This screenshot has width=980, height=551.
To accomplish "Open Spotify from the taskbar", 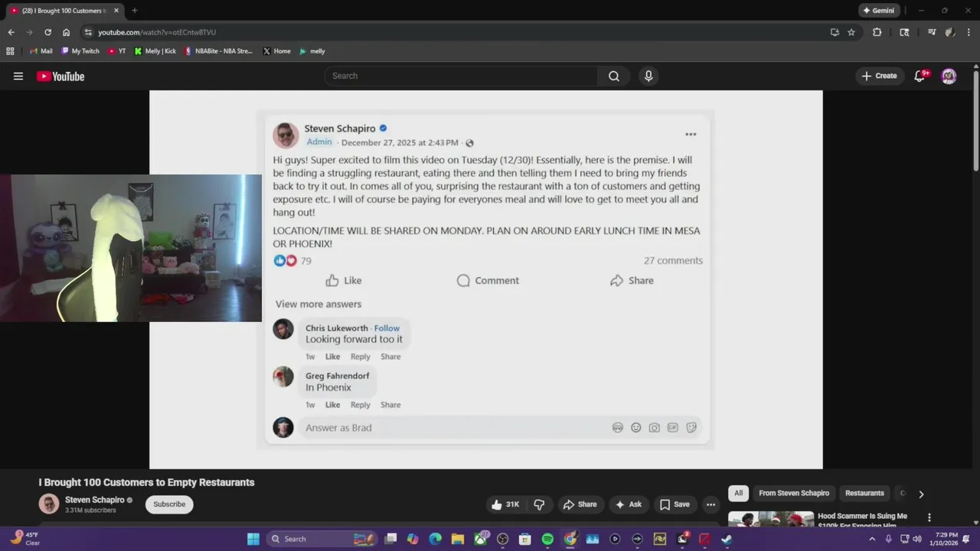I will coord(547,539).
